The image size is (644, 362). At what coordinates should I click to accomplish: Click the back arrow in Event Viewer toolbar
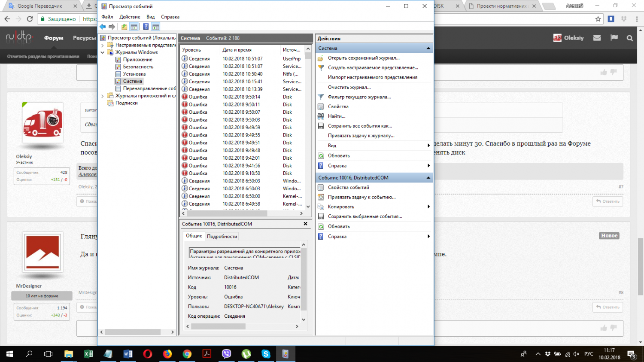(103, 27)
